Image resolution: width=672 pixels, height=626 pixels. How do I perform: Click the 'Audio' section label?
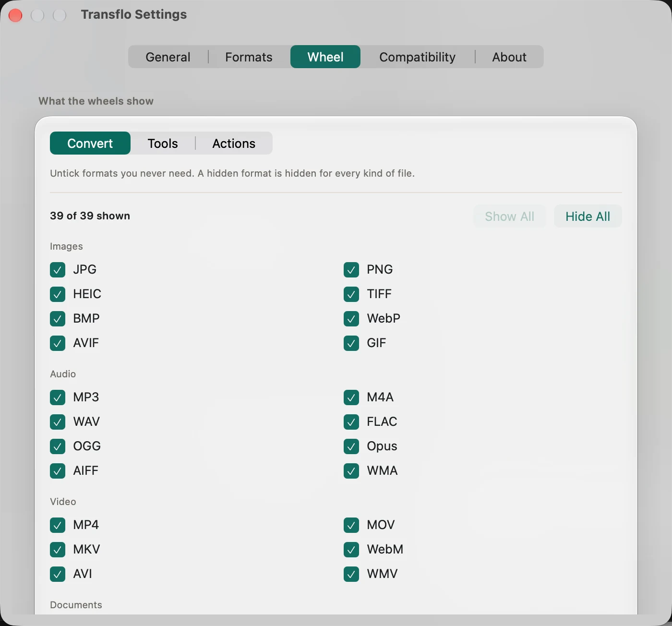tap(63, 374)
